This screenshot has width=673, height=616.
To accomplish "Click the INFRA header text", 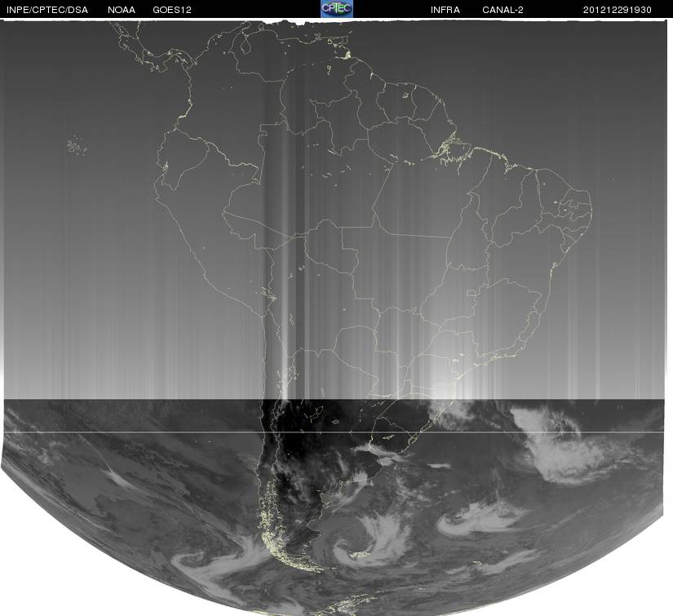I will pos(445,10).
